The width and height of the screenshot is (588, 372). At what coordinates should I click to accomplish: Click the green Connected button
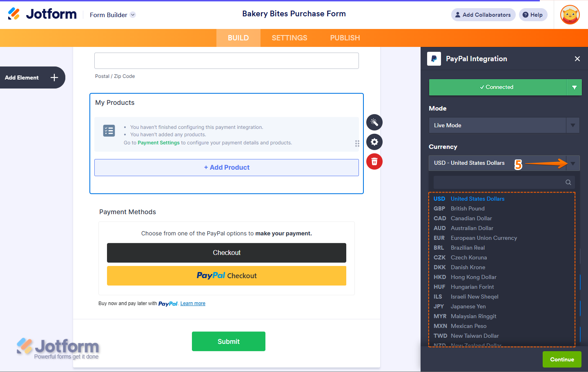point(498,87)
